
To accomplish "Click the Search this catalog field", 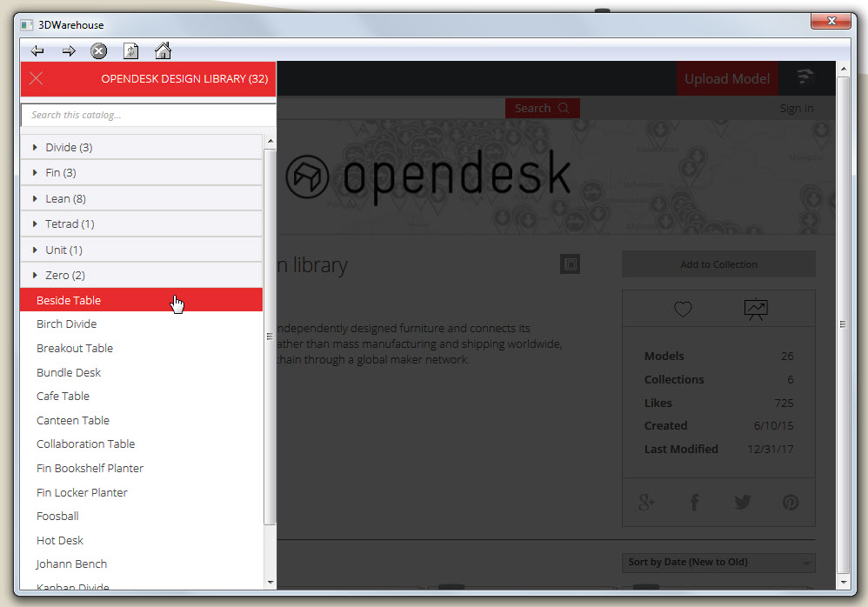I will click(x=148, y=115).
